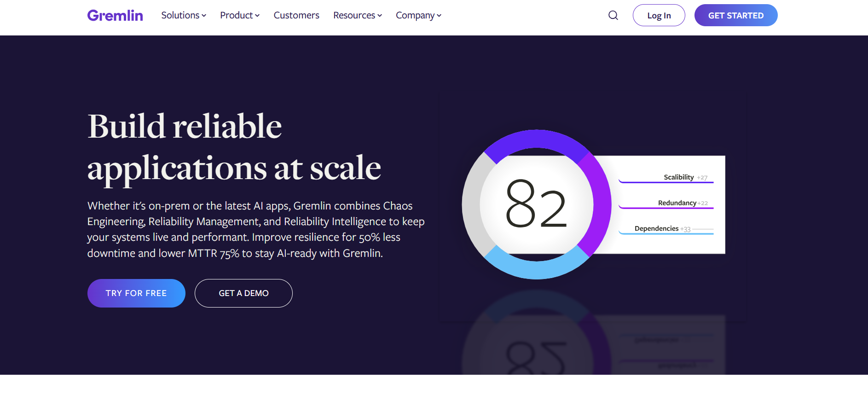Request a demo via GET A DEMO
Screen dimensions: 868x395
pyautogui.click(x=243, y=293)
